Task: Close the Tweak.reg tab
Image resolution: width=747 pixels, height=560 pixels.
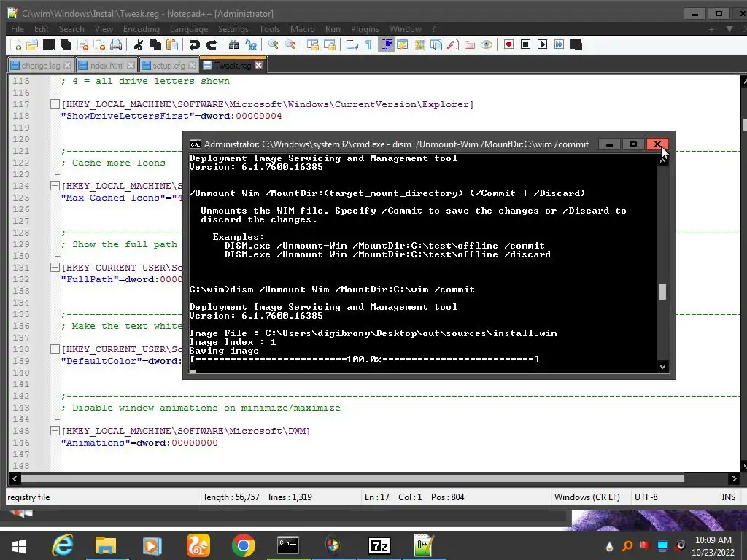Action: coord(258,65)
